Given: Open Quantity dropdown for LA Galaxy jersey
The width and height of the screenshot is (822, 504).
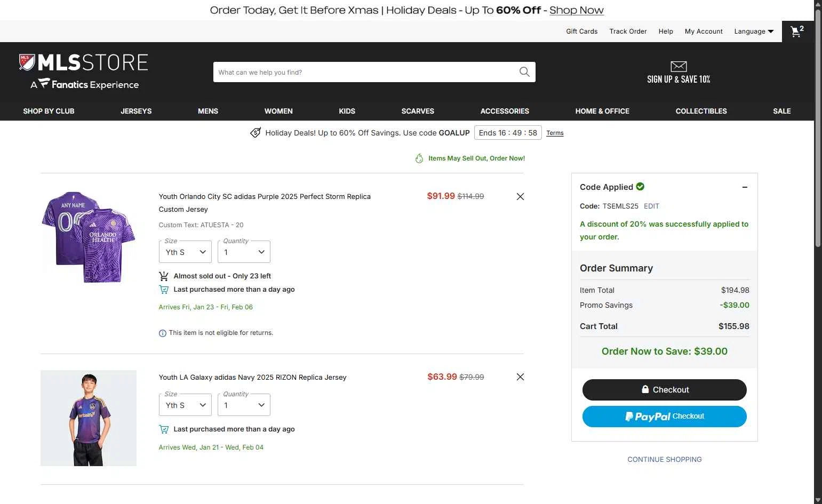Looking at the screenshot, I should click(x=244, y=405).
